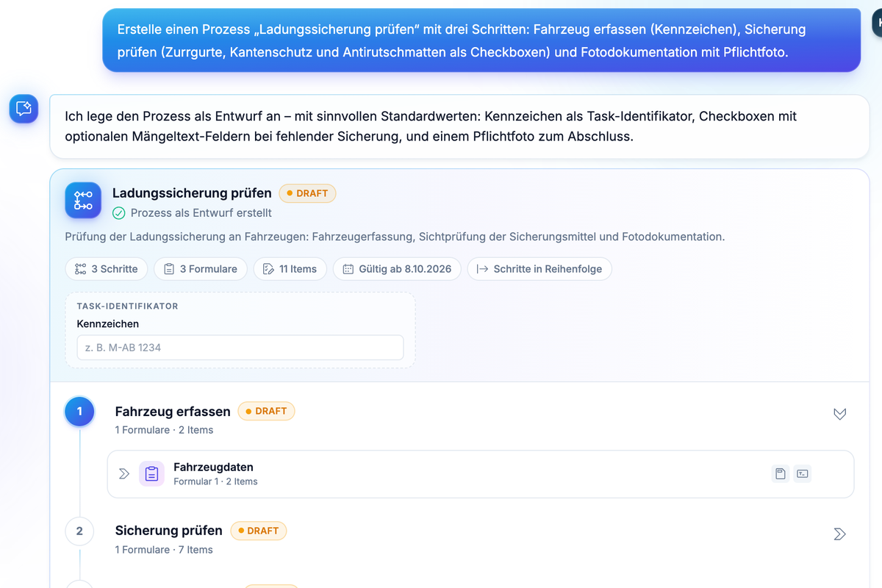This screenshot has height=588, width=882.
Task: Click the DRAFT badge beside 'Fahrzeug erfassen'
Action: click(x=266, y=411)
